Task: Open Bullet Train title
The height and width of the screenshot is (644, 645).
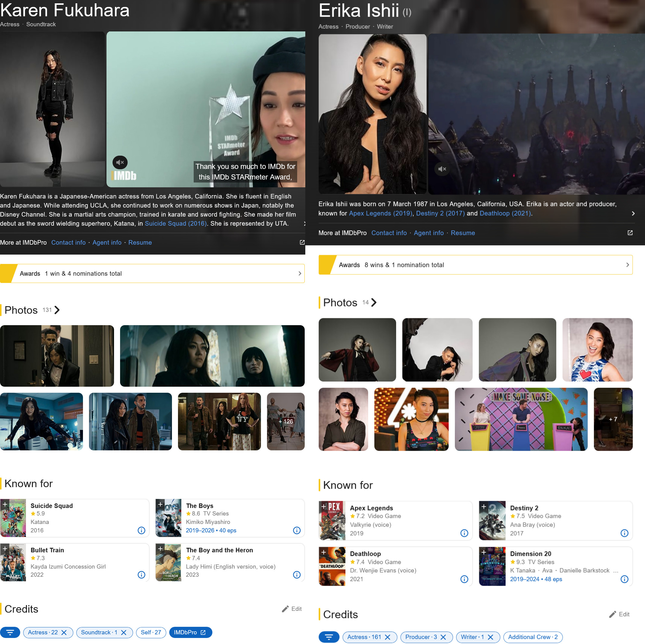Action: coord(47,550)
